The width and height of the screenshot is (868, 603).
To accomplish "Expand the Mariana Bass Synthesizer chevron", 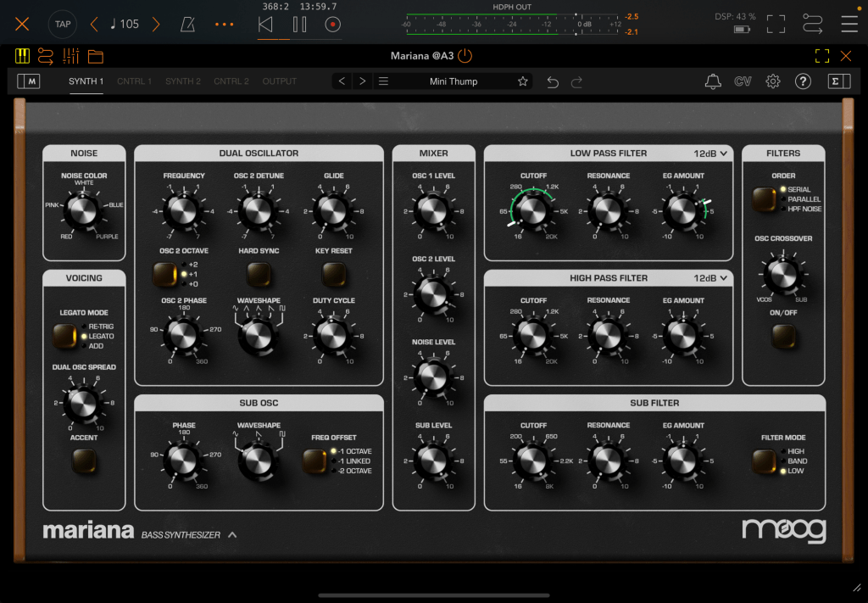I will click(x=232, y=534).
